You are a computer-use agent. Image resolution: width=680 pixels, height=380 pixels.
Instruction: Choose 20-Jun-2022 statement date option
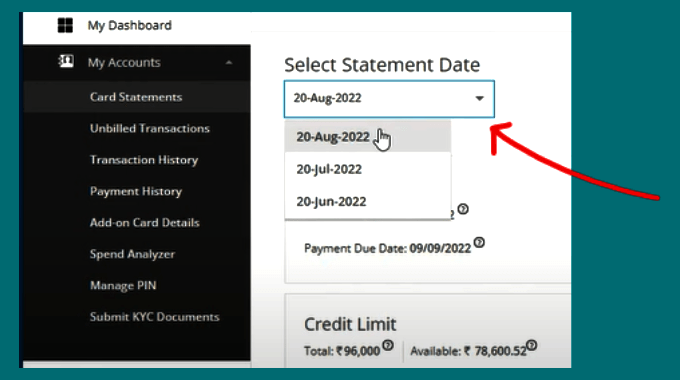368,202
